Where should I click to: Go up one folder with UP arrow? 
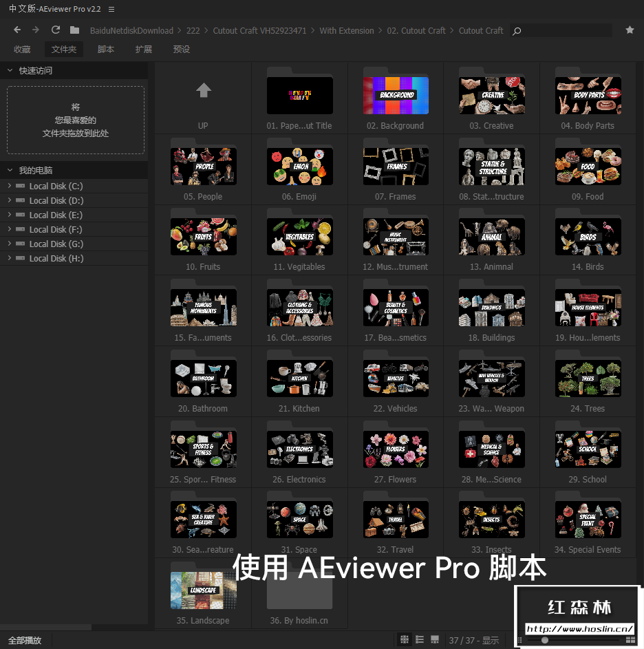[x=203, y=90]
